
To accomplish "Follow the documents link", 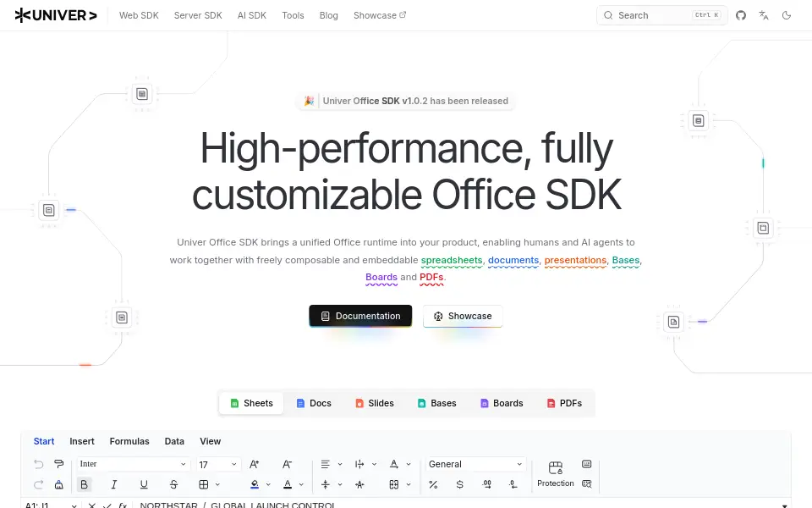I will tap(513, 260).
